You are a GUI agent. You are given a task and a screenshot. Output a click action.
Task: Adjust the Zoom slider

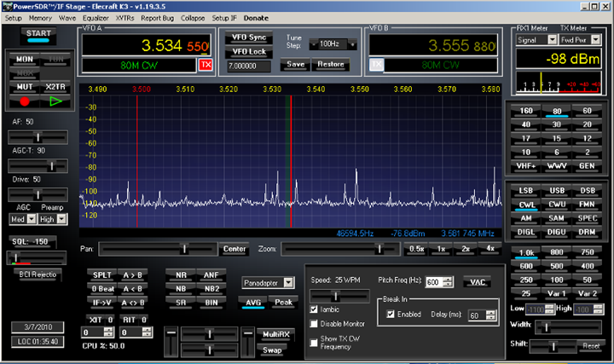[x=340, y=249]
